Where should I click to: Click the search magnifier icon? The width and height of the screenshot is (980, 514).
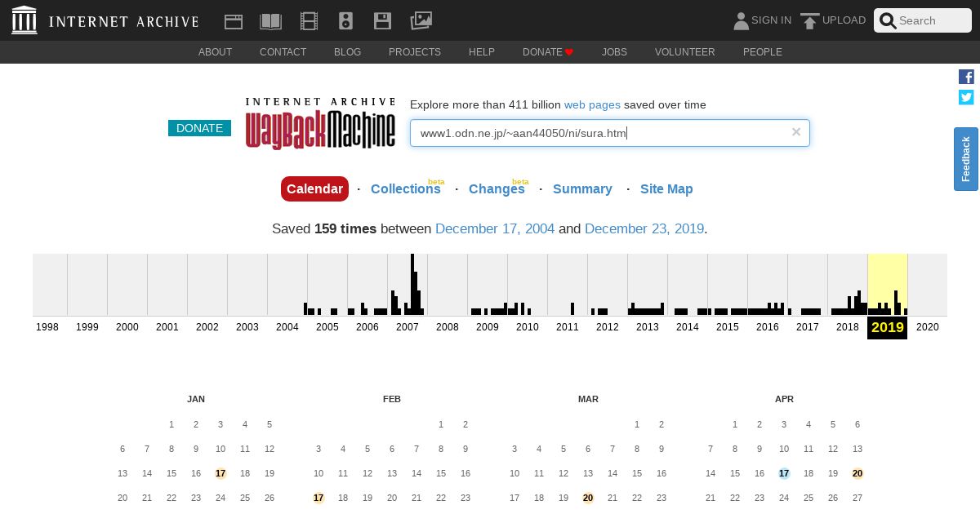(x=888, y=20)
